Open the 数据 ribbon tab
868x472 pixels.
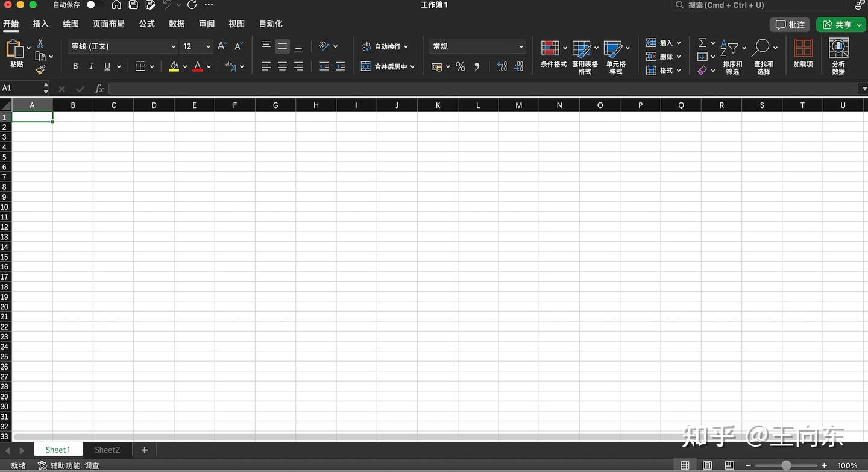(177, 24)
